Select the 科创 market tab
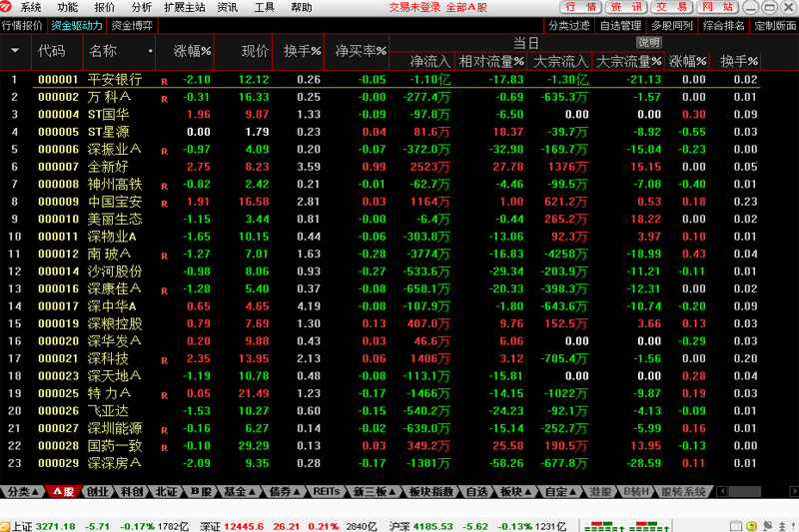The width and height of the screenshot is (799, 532). point(132,492)
